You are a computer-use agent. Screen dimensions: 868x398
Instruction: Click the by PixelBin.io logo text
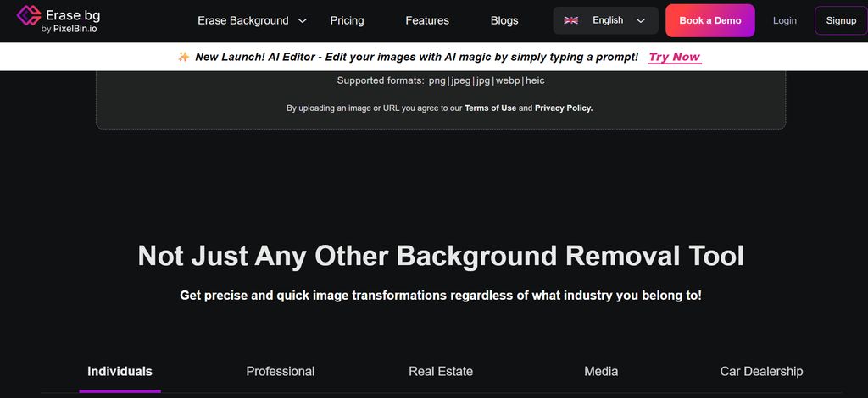pos(70,28)
